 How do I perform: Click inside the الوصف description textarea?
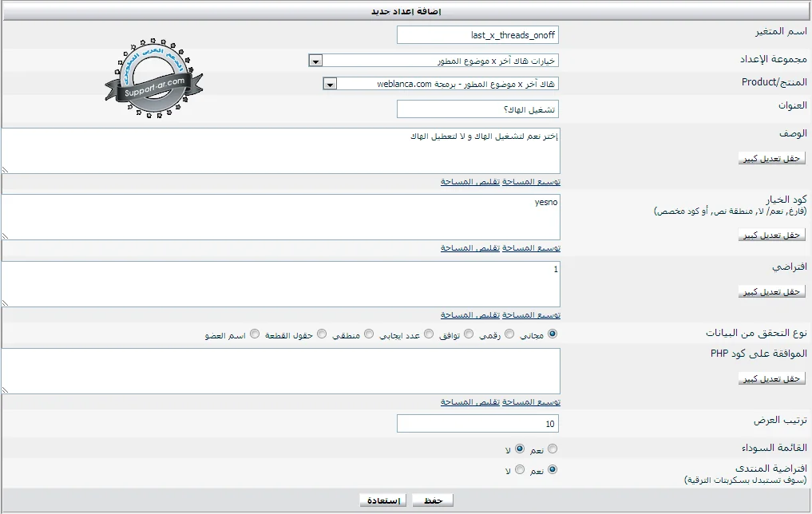(281, 151)
